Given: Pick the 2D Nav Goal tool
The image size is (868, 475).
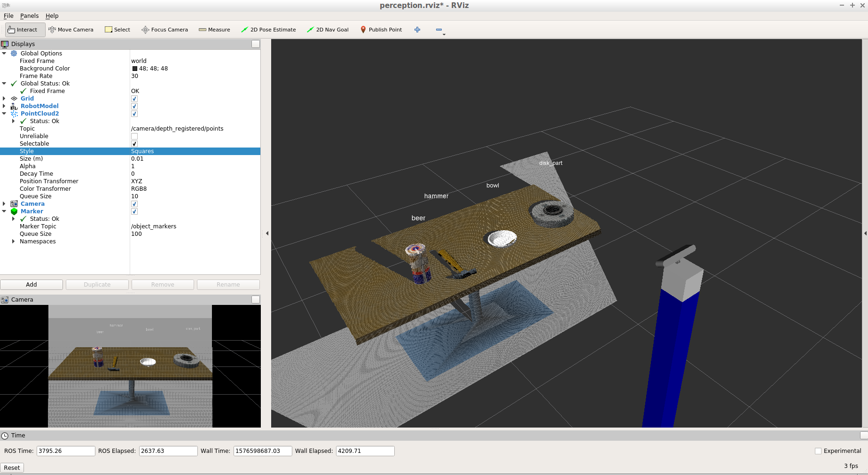Looking at the screenshot, I should coord(328,30).
